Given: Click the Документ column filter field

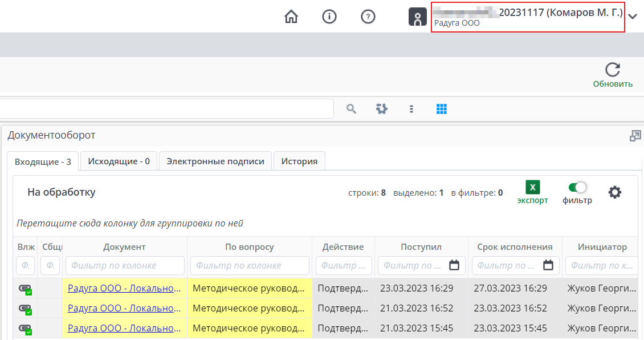Looking at the screenshot, I should pos(125,265).
